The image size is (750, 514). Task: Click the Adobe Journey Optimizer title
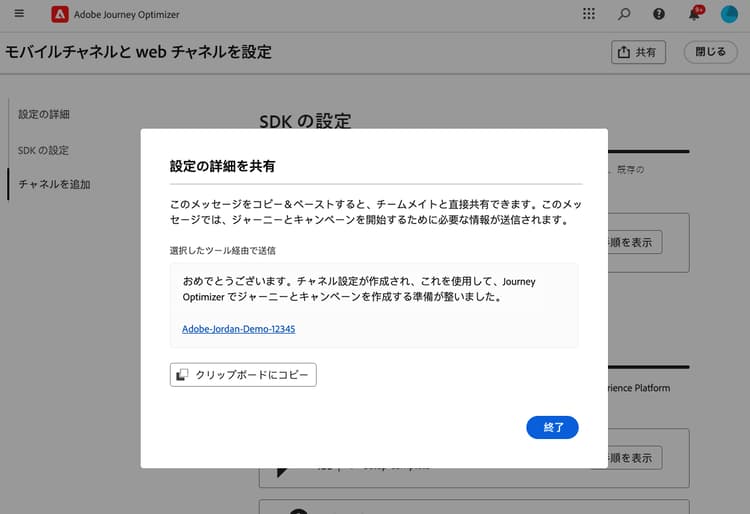(126, 15)
